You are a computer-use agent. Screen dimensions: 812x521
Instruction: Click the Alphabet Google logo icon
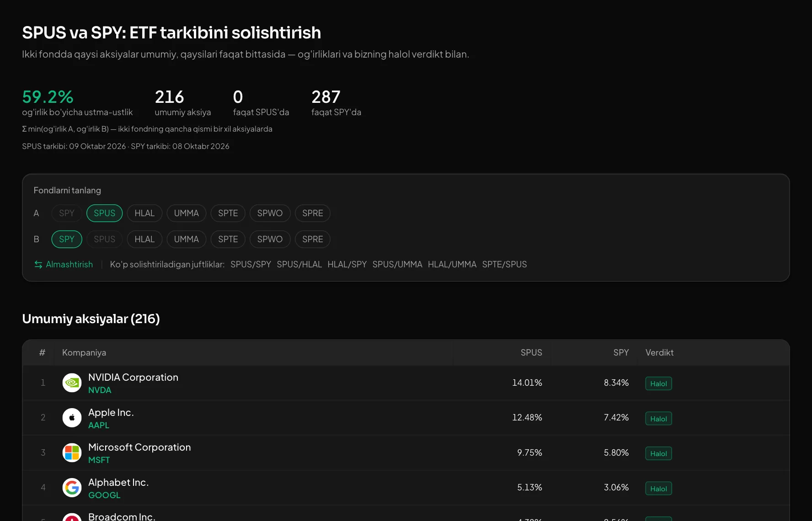[x=72, y=488]
